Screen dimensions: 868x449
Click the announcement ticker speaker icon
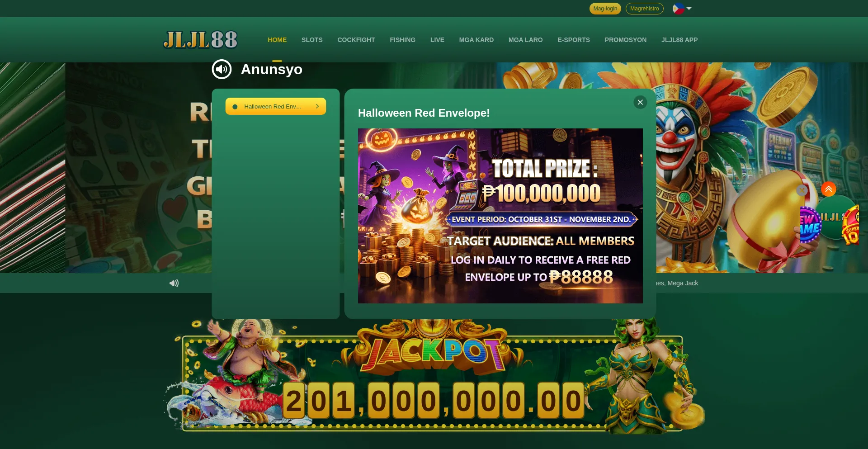click(x=174, y=283)
